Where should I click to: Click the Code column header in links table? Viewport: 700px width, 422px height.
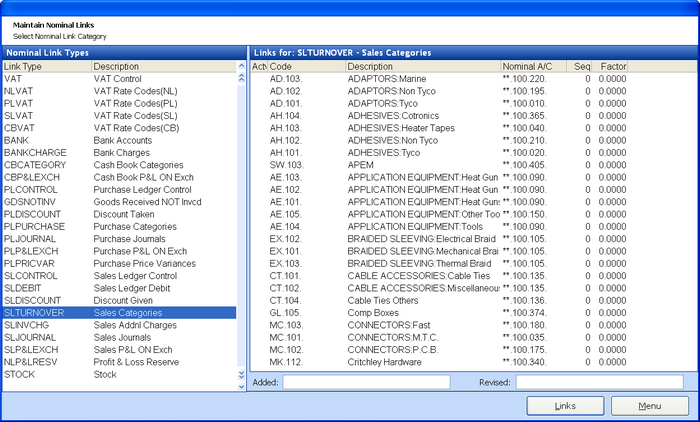point(305,66)
